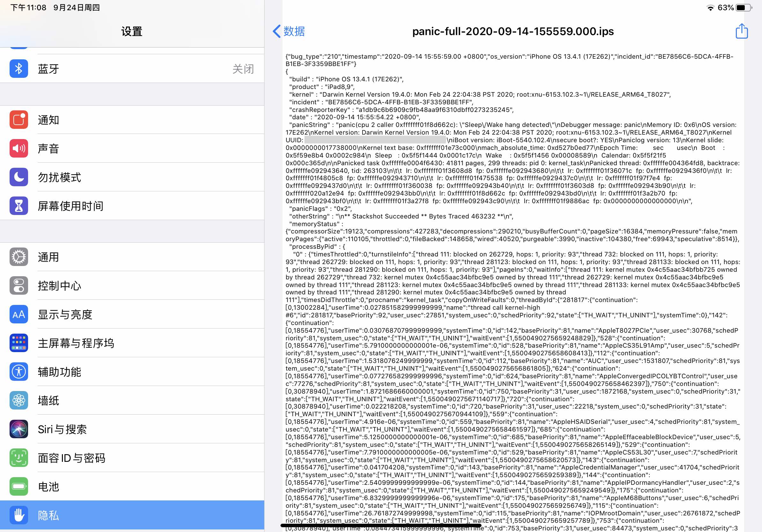
Task: Open 主屏幕与程序坞 settings
Action: [x=76, y=343]
